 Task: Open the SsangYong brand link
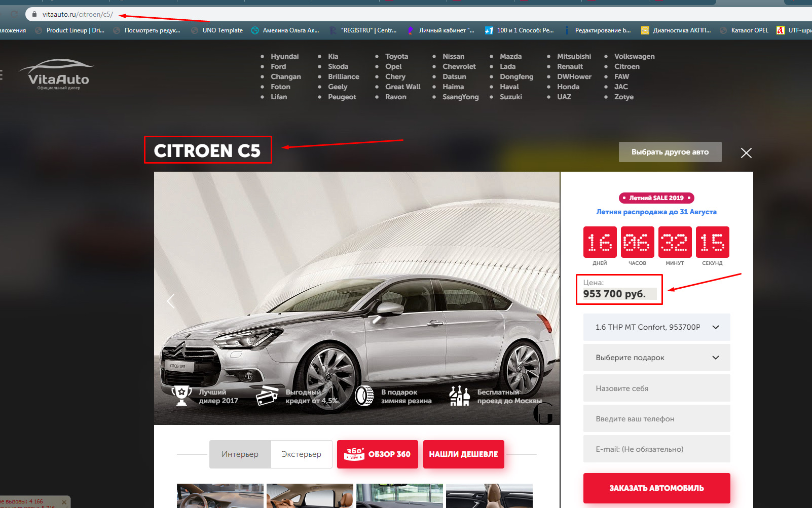(461, 97)
